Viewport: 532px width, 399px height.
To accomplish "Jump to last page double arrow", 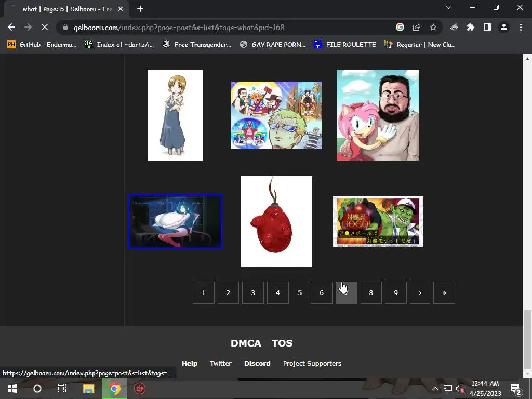I will pos(444,292).
